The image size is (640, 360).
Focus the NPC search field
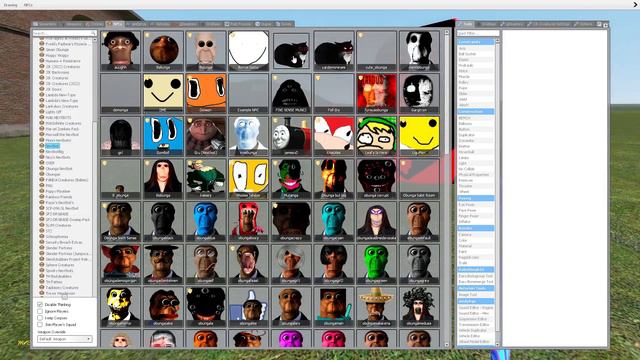point(64,33)
